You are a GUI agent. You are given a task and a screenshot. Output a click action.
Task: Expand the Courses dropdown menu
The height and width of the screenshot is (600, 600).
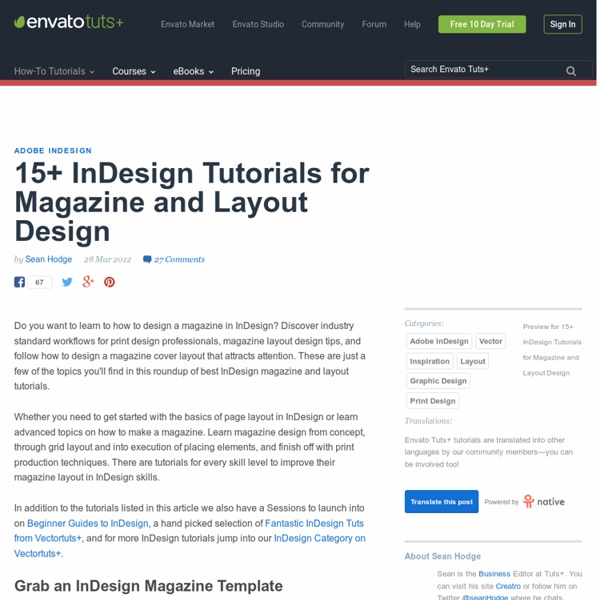pyautogui.click(x=134, y=72)
